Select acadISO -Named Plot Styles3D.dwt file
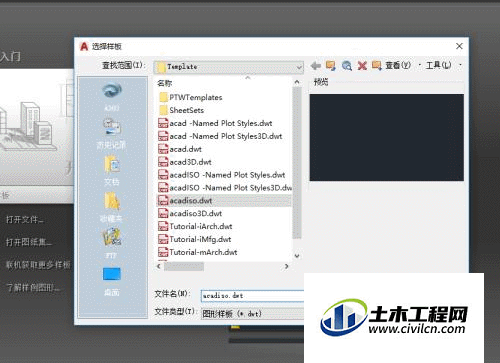 (x=225, y=188)
